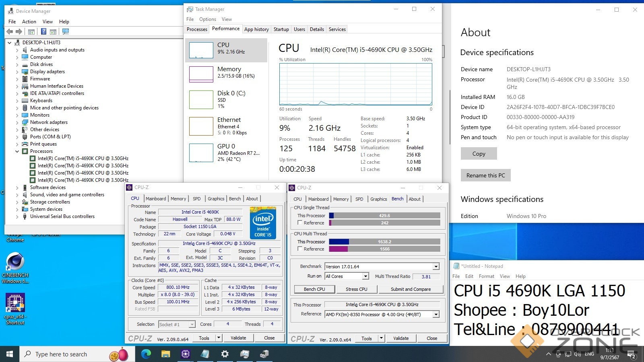Open Settings via the taskbar gear icon

(225, 354)
